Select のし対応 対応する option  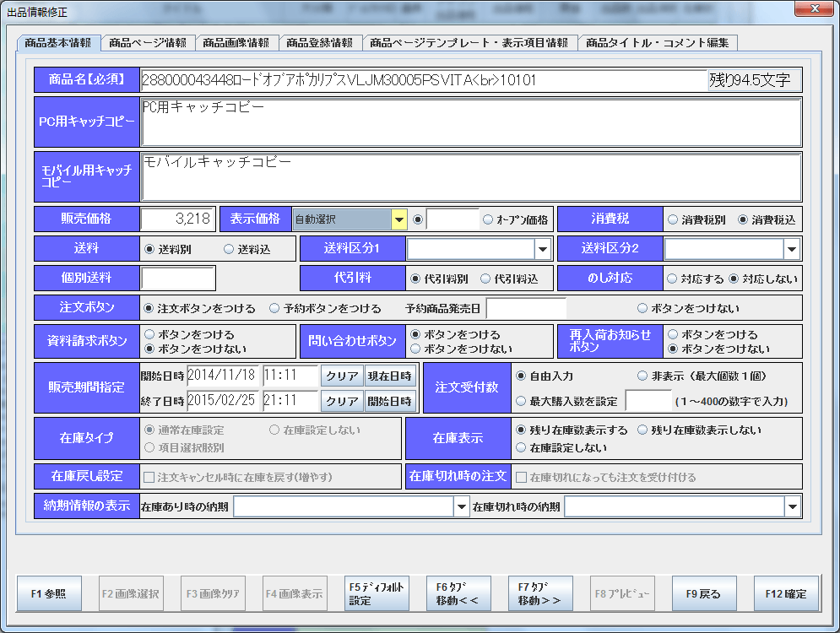click(x=673, y=279)
